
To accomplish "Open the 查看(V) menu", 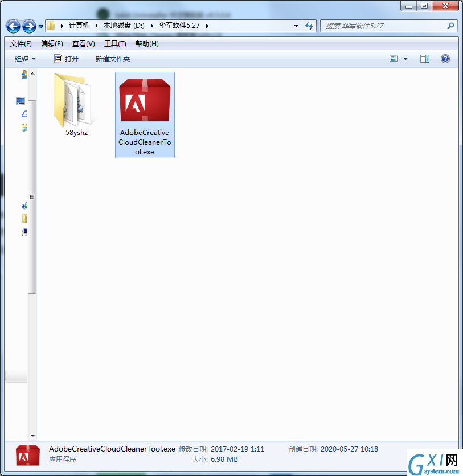I will point(84,44).
